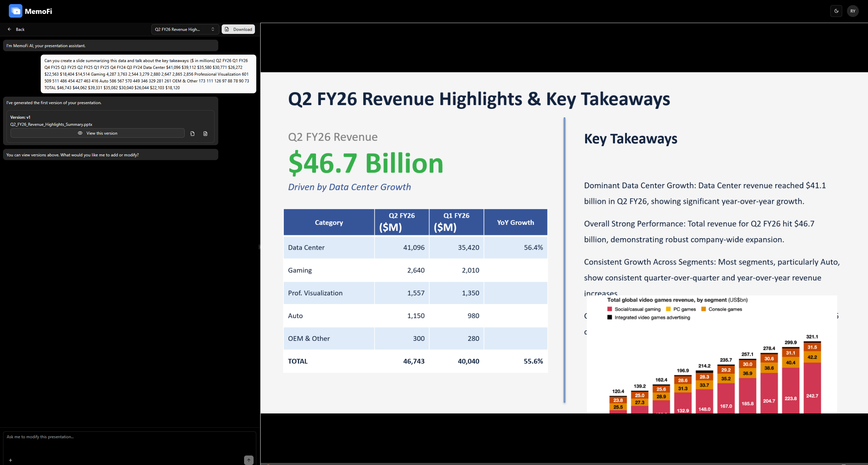Viewport: 868px width, 465px height.
Task: Click the restore version icon for v1
Action: coord(192,134)
